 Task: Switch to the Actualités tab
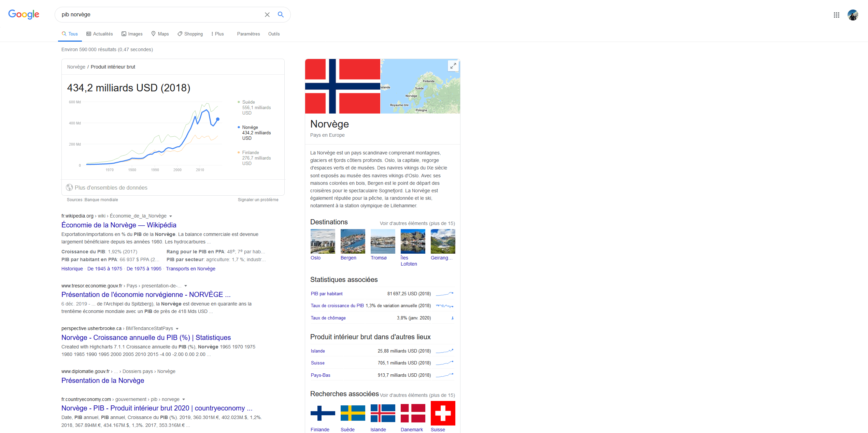coord(100,34)
